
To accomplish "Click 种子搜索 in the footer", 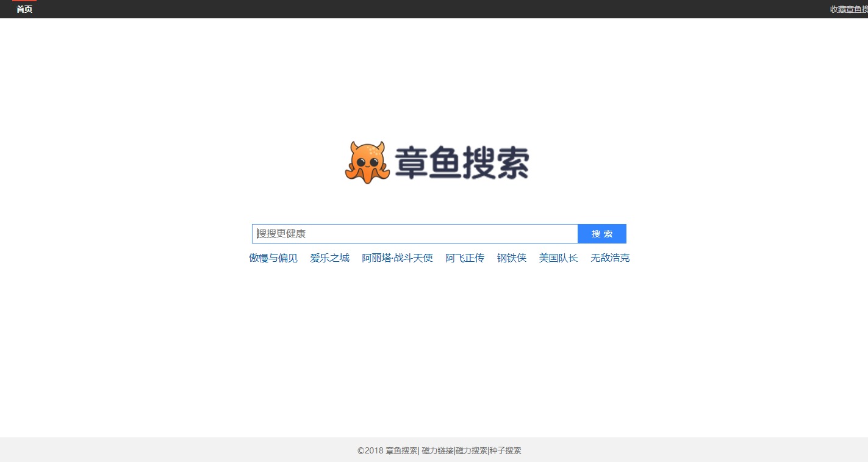I will click(506, 451).
